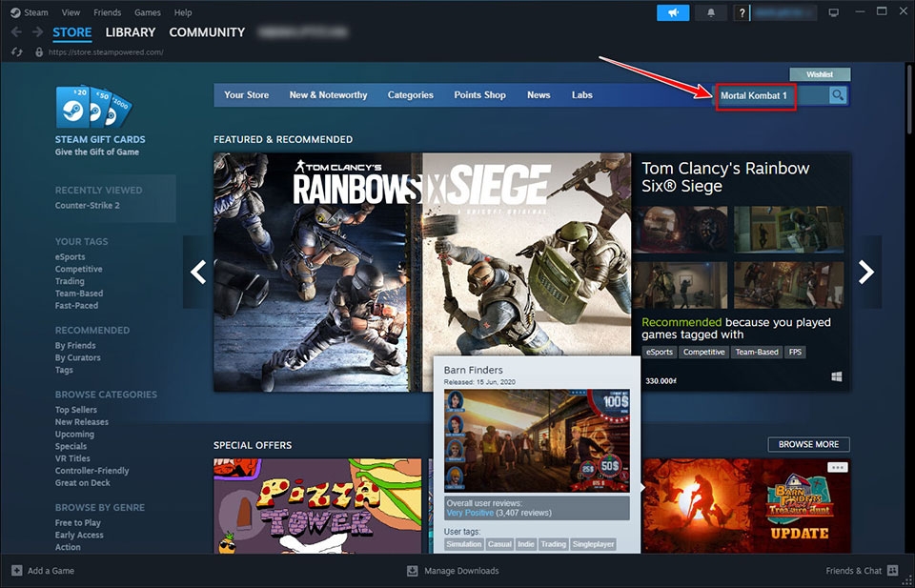
Task: Click the Add a Game label
Action: coord(51,571)
